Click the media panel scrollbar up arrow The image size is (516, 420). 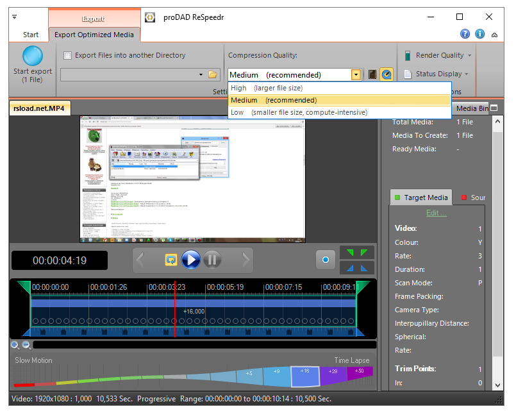(x=497, y=121)
